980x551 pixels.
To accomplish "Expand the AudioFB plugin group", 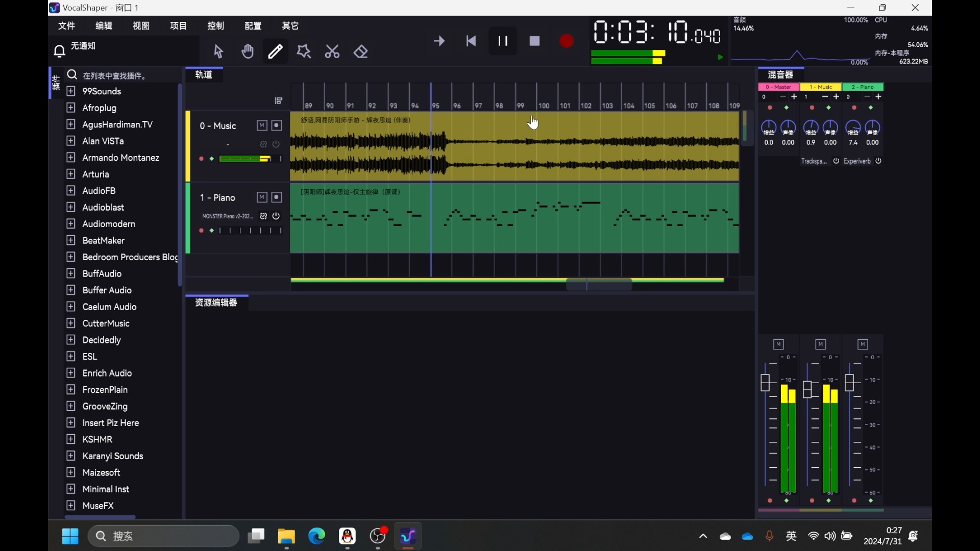I will pos(71,190).
